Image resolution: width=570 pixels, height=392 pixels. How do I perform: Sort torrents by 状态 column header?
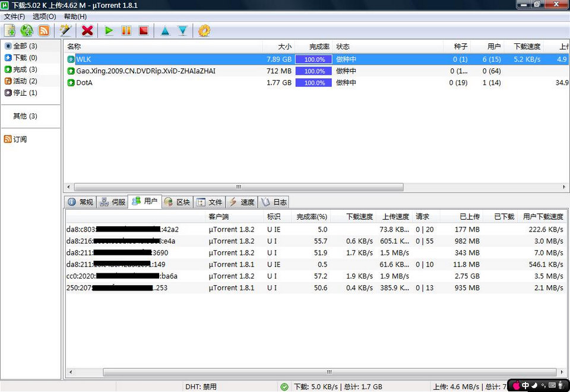388,46
